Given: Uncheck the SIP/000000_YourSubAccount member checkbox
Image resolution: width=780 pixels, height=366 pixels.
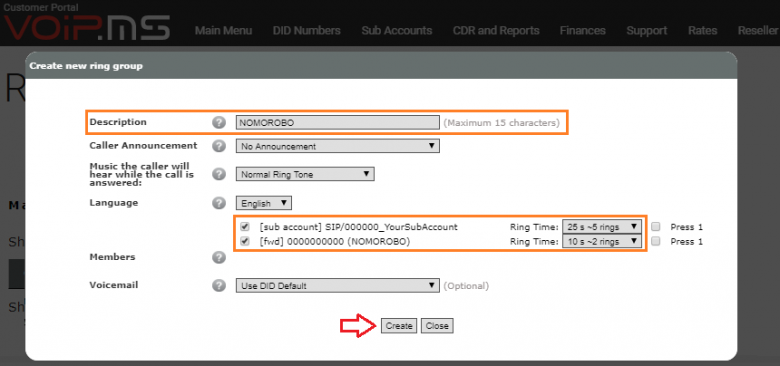Looking at the screenshot, I should [244, 227].
